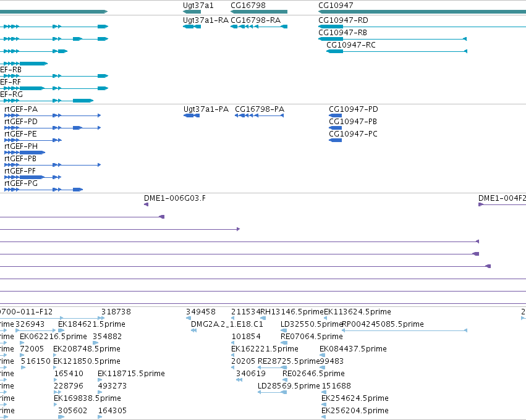Click the EK118715.5prime label
The image size is (526, 420).
[131, 374]
